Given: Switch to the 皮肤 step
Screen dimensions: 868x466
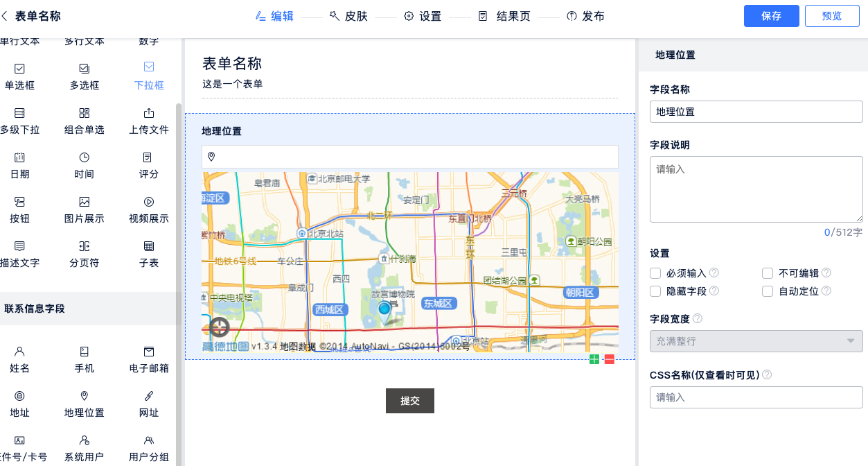Looking at the screenshot, I should [x=349, y=16].
